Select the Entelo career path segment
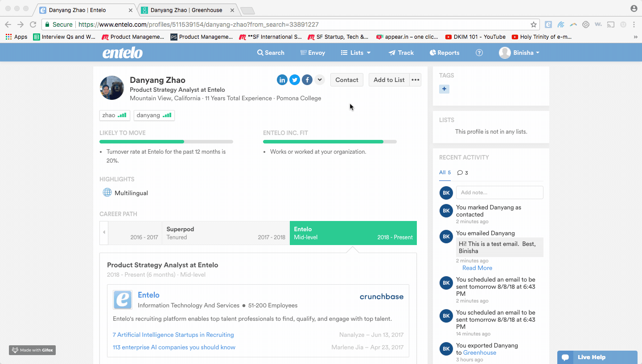This screenshot has width=642, height=364. coord(353,233)
